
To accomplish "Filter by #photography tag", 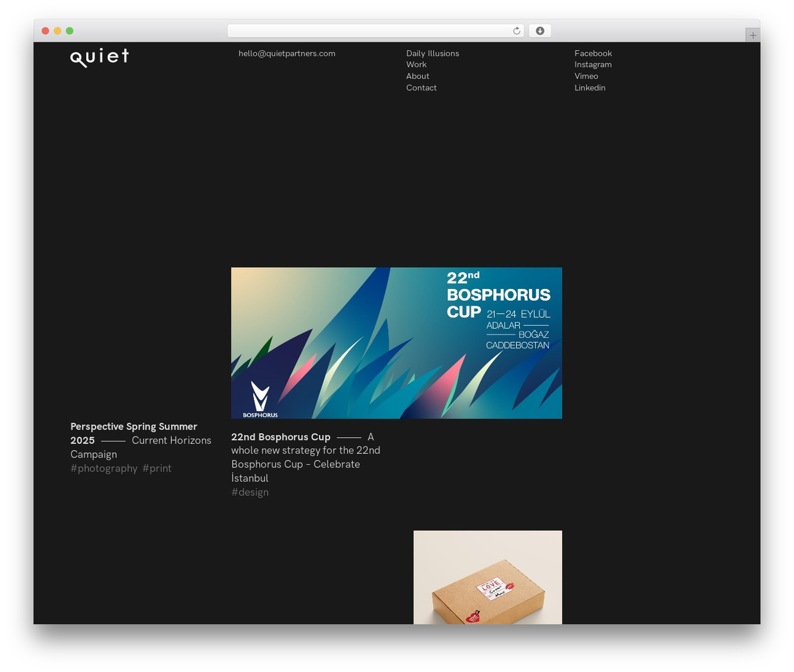I will tap(104, 468).
